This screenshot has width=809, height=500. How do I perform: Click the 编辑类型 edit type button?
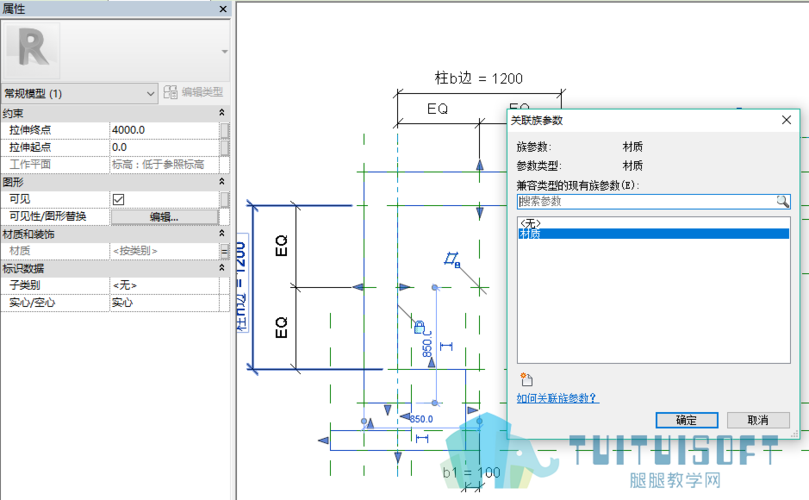(x=193, y=92)
